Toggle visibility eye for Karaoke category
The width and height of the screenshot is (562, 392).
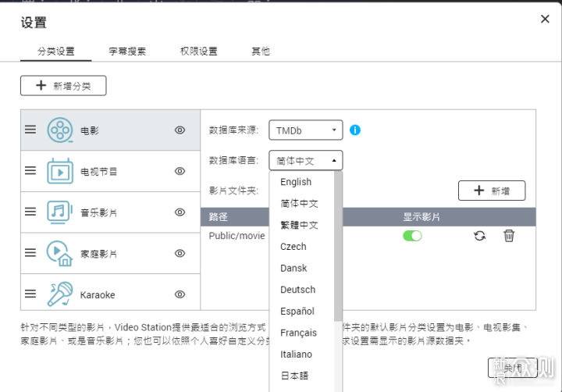pyautogui.click(x=180, y=294)
